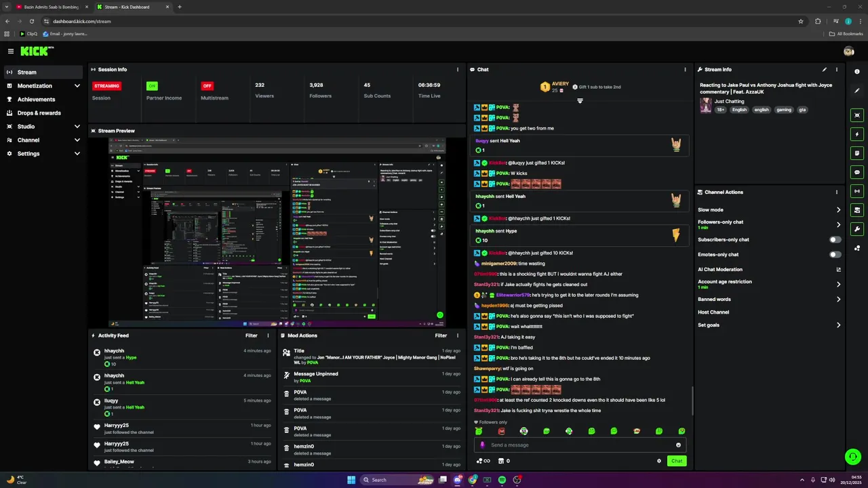Screen dimensions: 868x488
Task: Click the Just Chatting category
Action: [x=729, y=101]
